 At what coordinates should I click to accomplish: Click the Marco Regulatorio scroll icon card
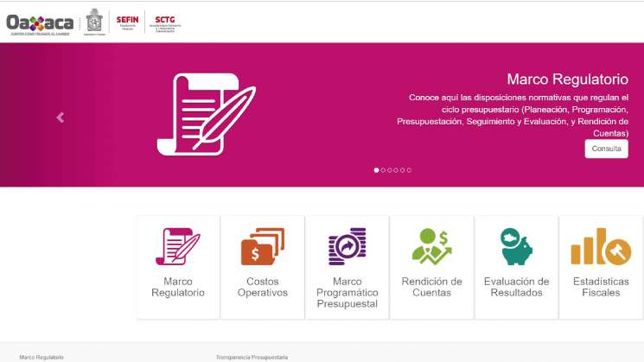pos(178,246)
